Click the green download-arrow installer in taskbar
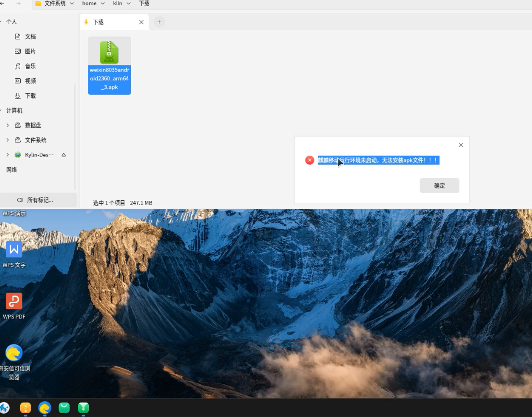 coord(84,408)
